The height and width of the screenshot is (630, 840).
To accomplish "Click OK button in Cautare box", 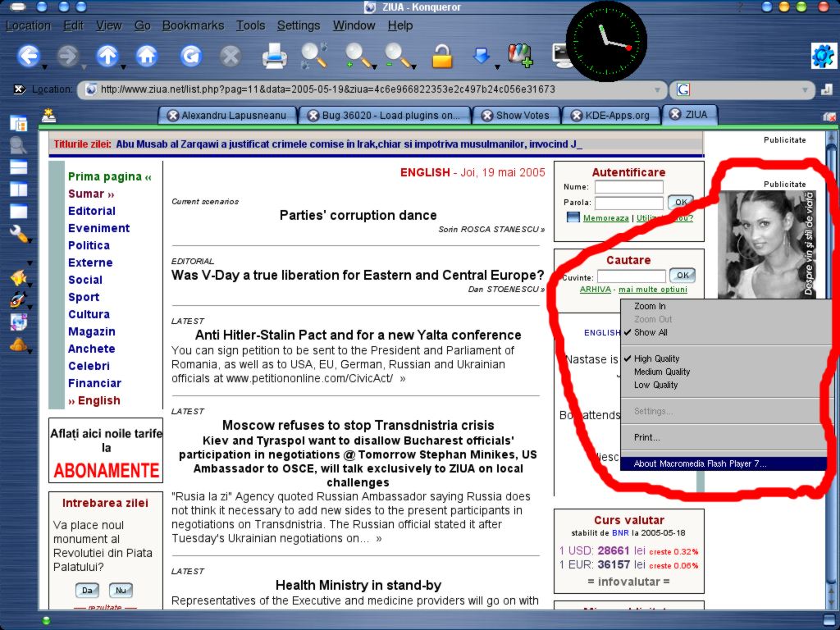I will coord(682,276).
